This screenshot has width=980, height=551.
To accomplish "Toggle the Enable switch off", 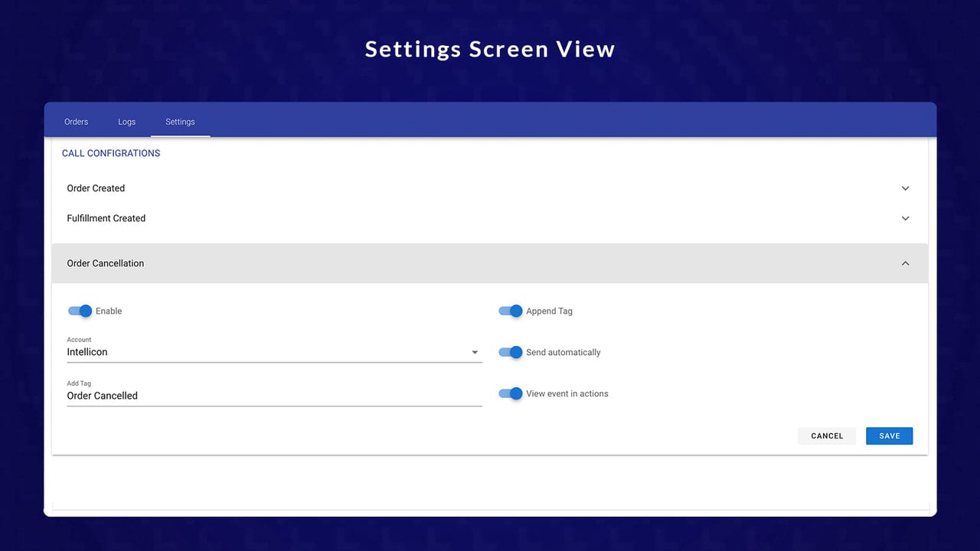I will (x=80, y=311).
